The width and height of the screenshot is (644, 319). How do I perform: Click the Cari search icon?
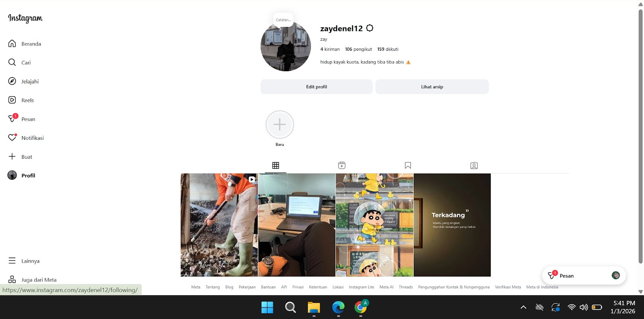pyautogui.click(x=12, y=62)
